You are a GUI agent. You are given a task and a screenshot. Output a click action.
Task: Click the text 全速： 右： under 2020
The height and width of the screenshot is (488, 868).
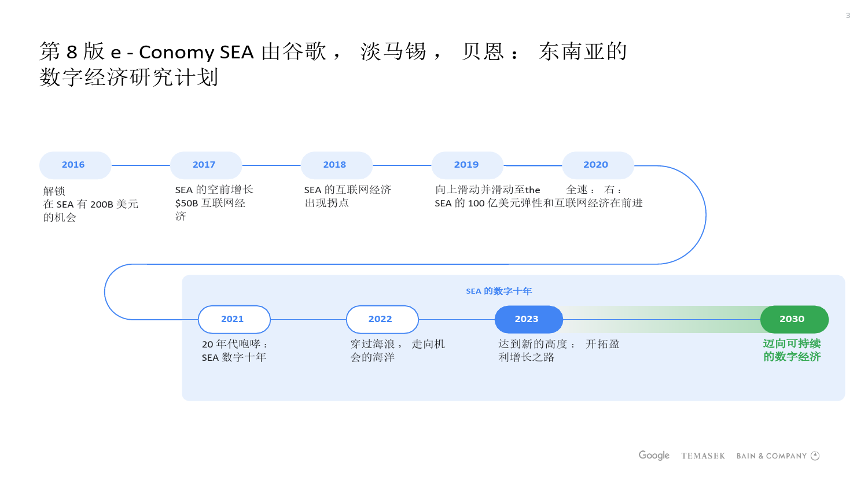click(x=594, y=190)
